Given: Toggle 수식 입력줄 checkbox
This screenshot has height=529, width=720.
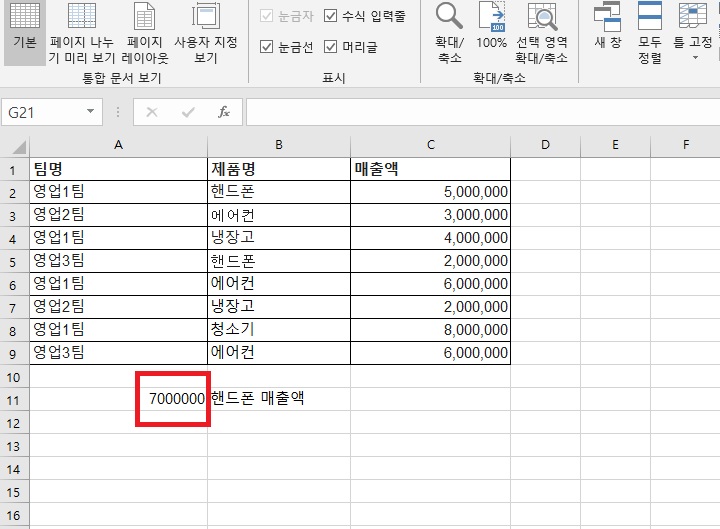Looking at the screenshot, I should 331,16.
